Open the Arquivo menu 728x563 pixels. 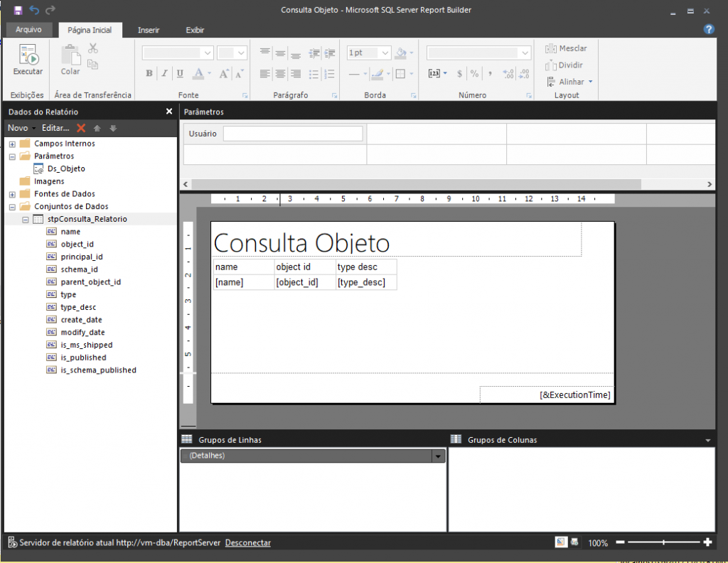[x=28, y=30]
